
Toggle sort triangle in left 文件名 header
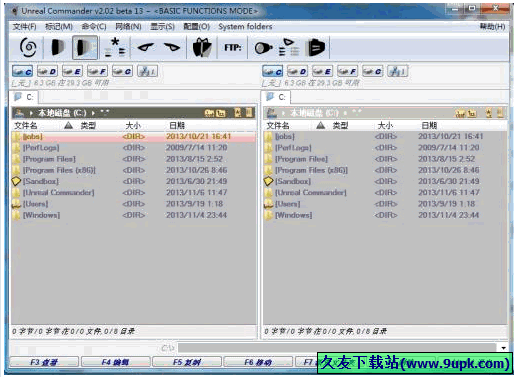point(68,125)
